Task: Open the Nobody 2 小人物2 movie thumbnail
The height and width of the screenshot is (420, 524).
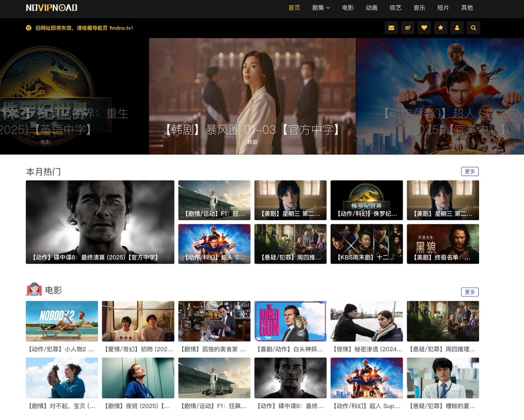Action: (62, 321)
